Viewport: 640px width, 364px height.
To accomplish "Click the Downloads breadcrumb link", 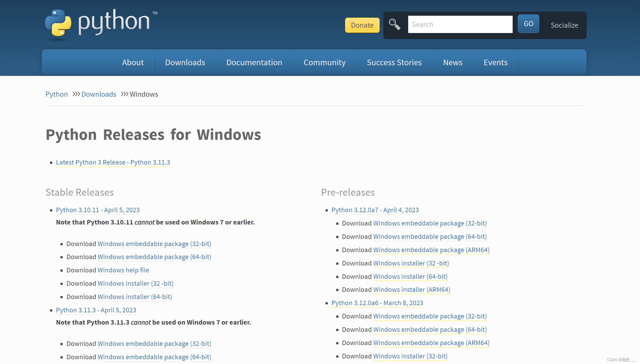I will click(99, 94).
